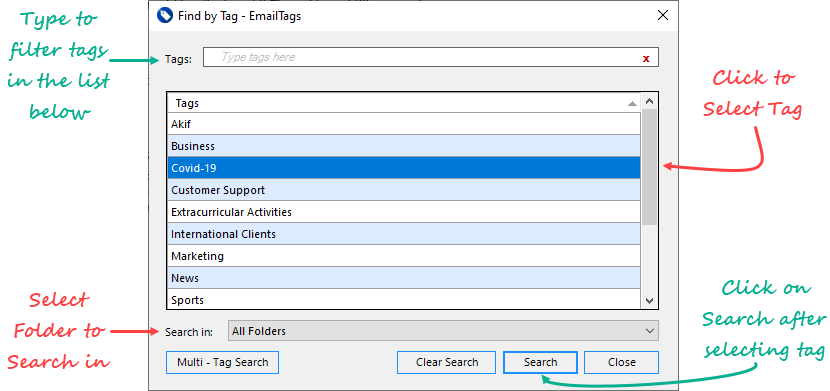
Task: Open the 'Search in' All Folders dropdown
Action: [x=443, y=331]
